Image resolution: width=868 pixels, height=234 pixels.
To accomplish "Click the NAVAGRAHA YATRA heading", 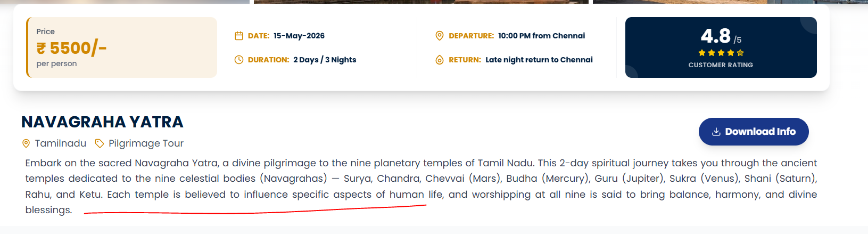I will pyautogui.click(x=102, y=122).
